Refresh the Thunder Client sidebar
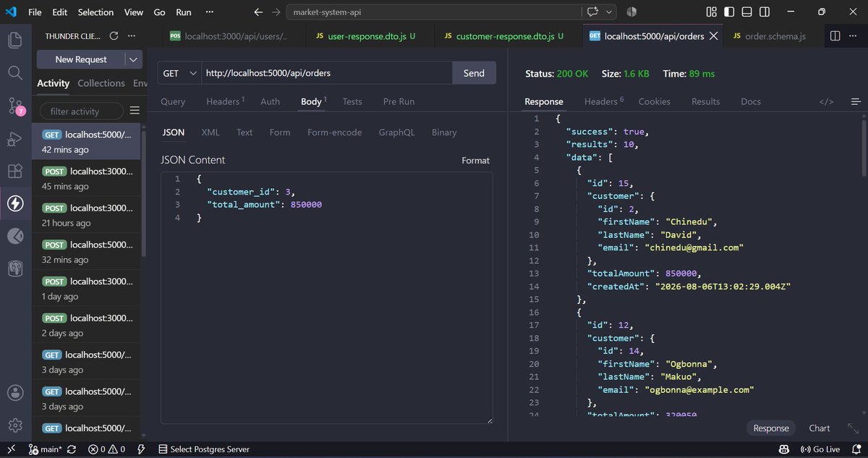This screenshot has width=868, height=458. point(114,36)
